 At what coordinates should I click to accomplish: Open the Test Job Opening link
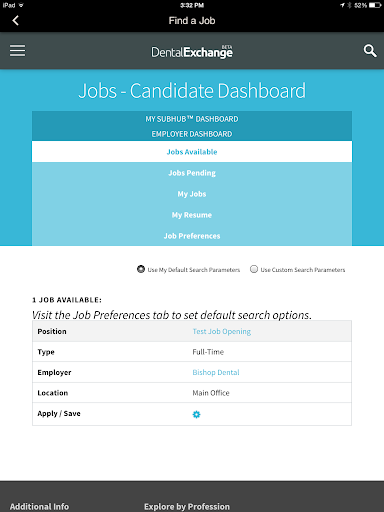click(x=222, y=331)
